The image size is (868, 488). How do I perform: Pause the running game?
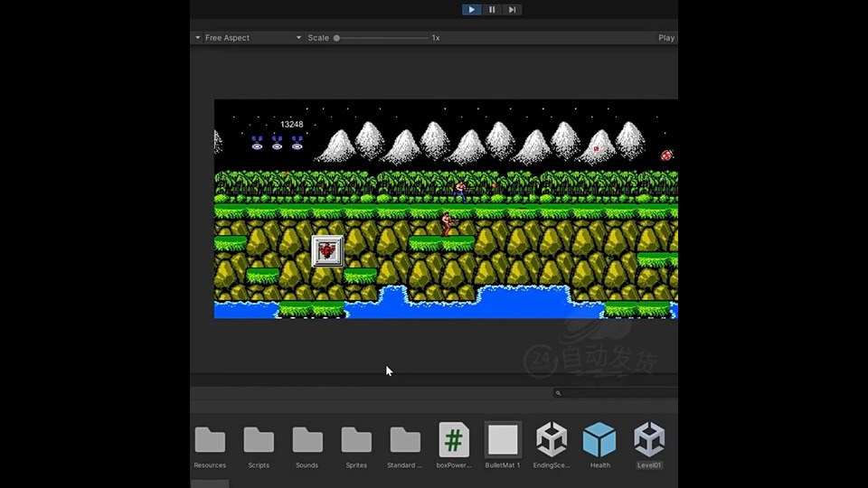(492, 9)
